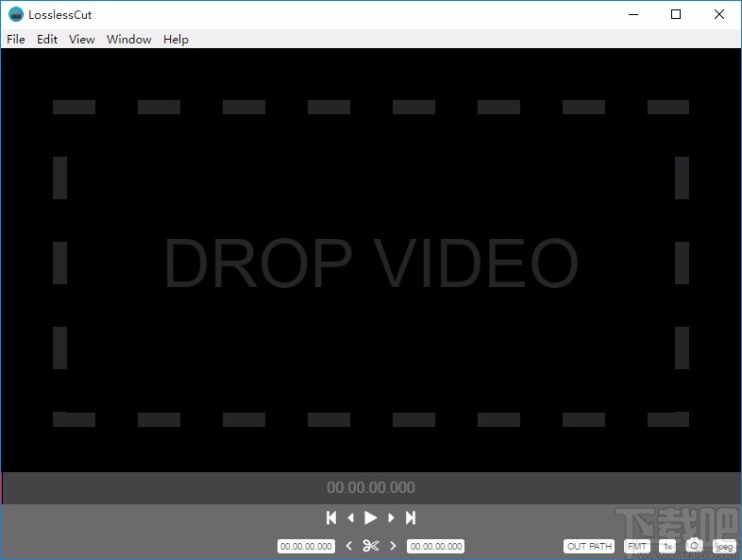Jump to the end of the video

[x=411, y=518]
